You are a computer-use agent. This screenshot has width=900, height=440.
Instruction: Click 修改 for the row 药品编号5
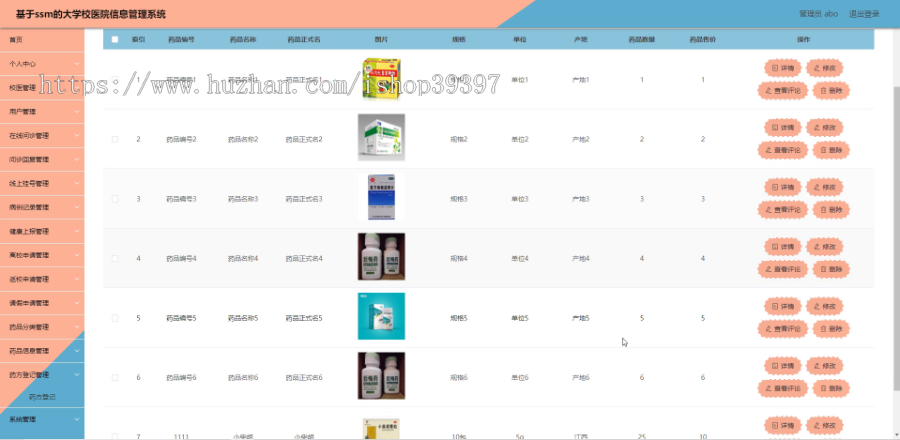coord(824,306)
